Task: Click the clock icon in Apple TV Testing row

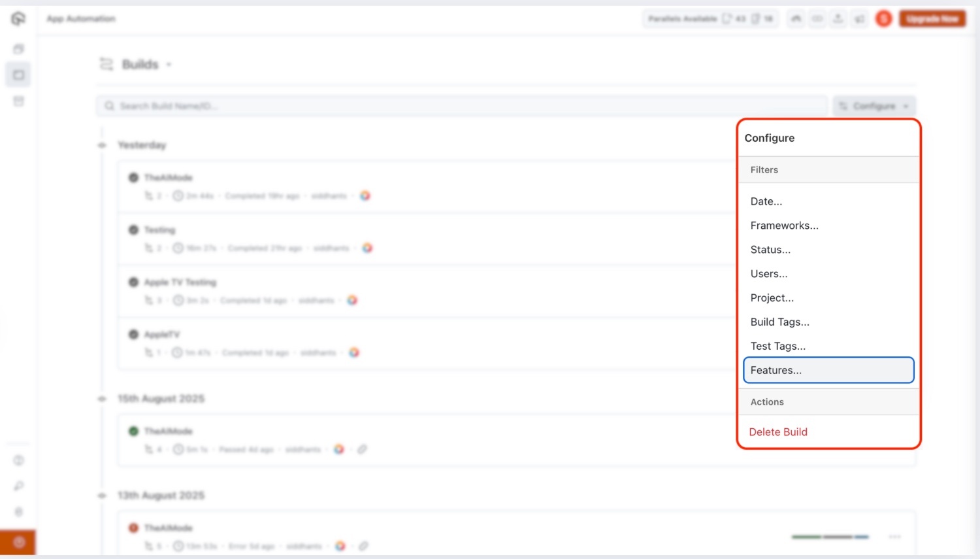Action: tap(178, 301)
